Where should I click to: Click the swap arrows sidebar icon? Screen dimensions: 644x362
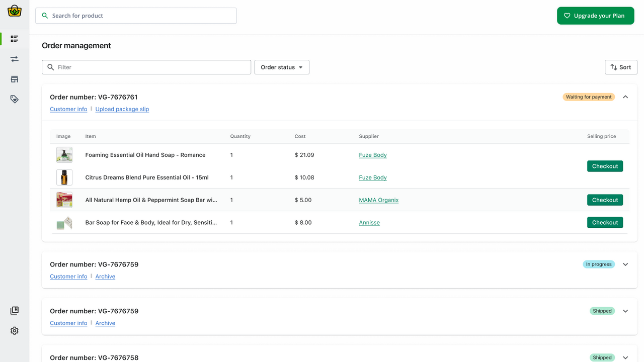pyautogui.click(x=15, y=59)
